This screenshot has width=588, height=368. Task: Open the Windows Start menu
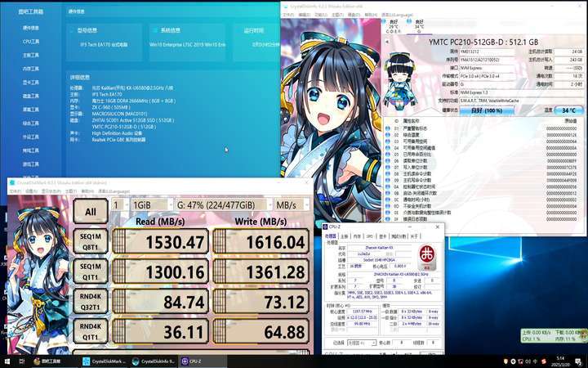point(7,361)
